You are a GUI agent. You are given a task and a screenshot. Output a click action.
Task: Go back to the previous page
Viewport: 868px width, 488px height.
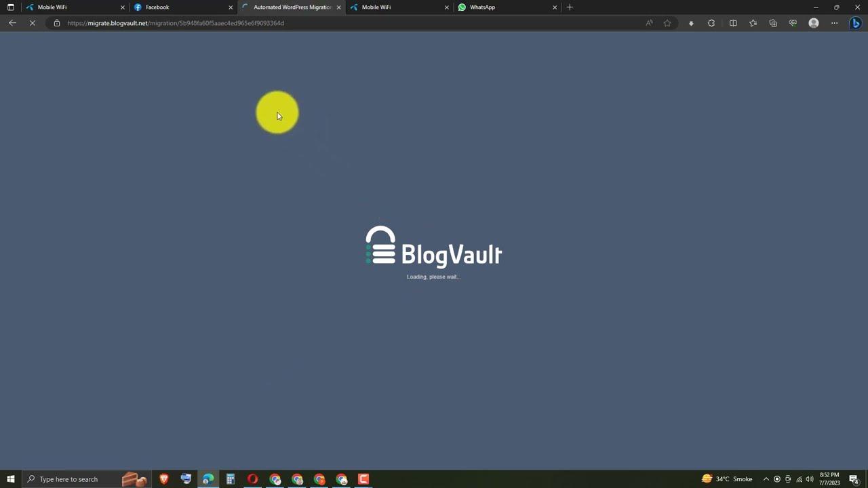(12, 23)
